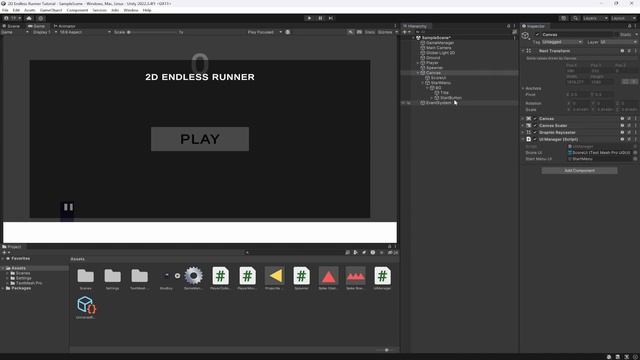Select the yellow Projectile prefab asset

point(275,276)
